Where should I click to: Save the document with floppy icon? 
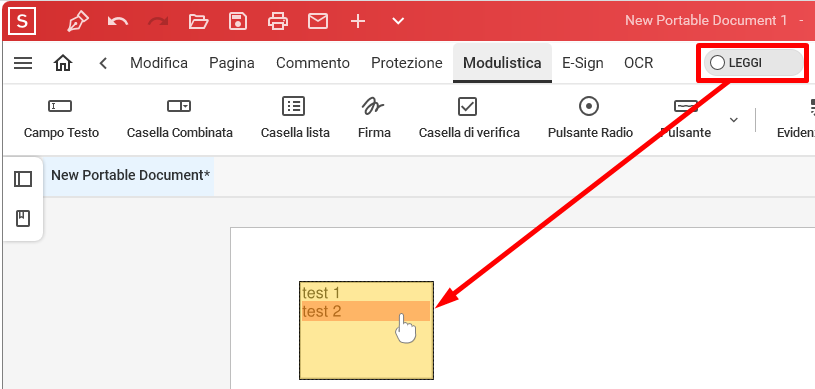point(238,21)
